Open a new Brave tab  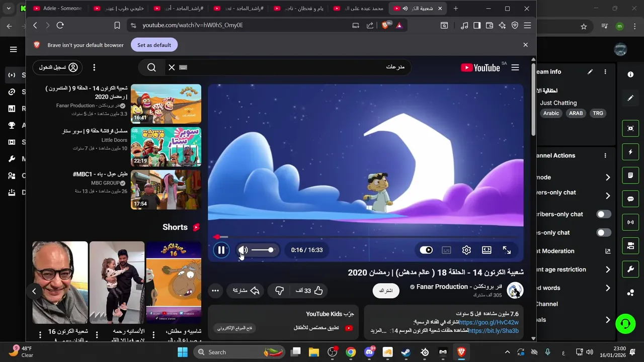[x=455, y=9]
